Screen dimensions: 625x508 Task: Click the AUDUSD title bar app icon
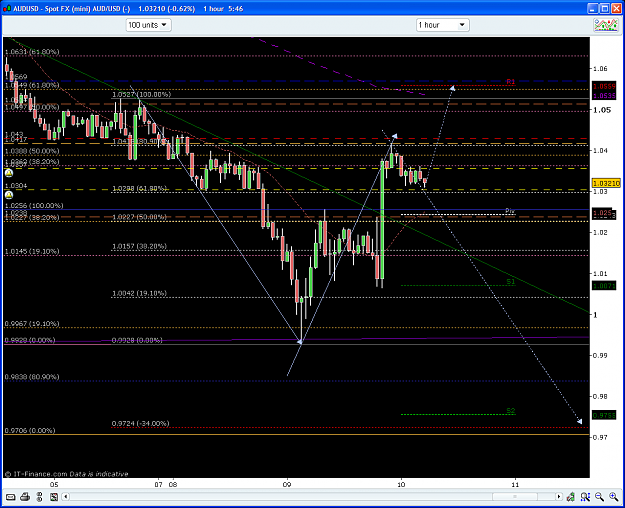click(x=7, y=8)
